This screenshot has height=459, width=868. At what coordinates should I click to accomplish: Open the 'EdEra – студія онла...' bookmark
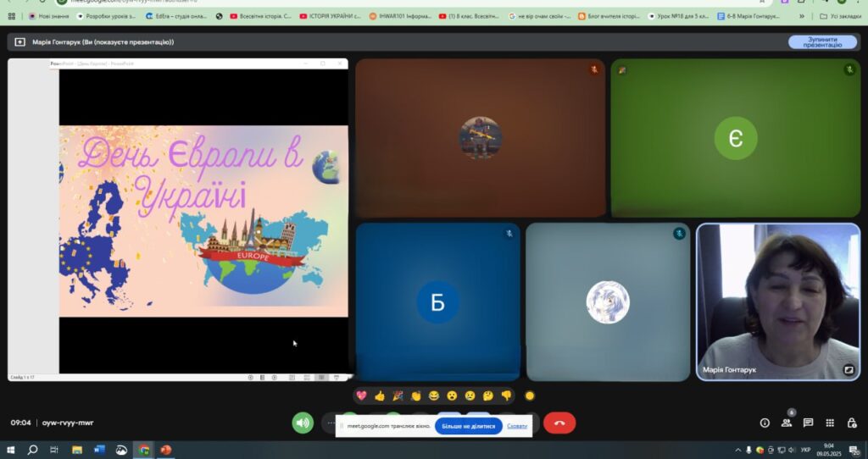tap(176, 17)
